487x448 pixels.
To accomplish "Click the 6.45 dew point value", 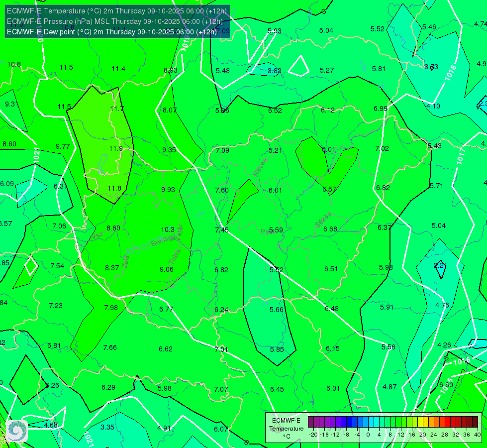I will (277, 389).
